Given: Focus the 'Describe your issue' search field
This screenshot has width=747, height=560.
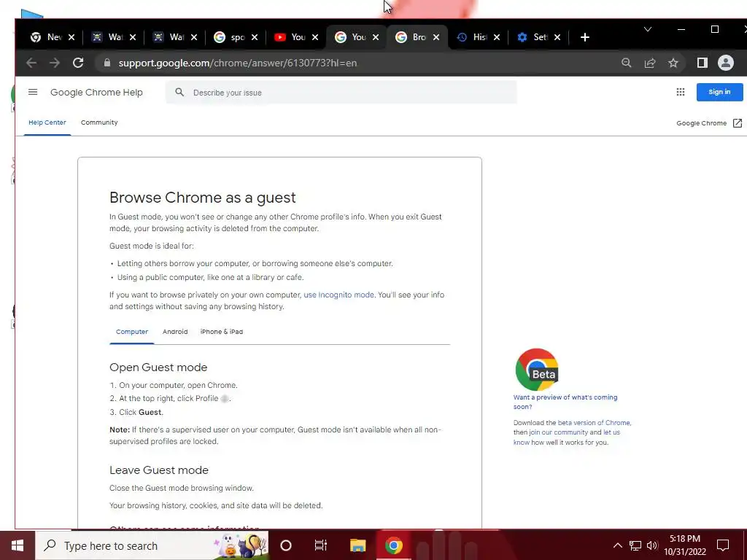Looking at the screenshot, I should pos(341,93).
